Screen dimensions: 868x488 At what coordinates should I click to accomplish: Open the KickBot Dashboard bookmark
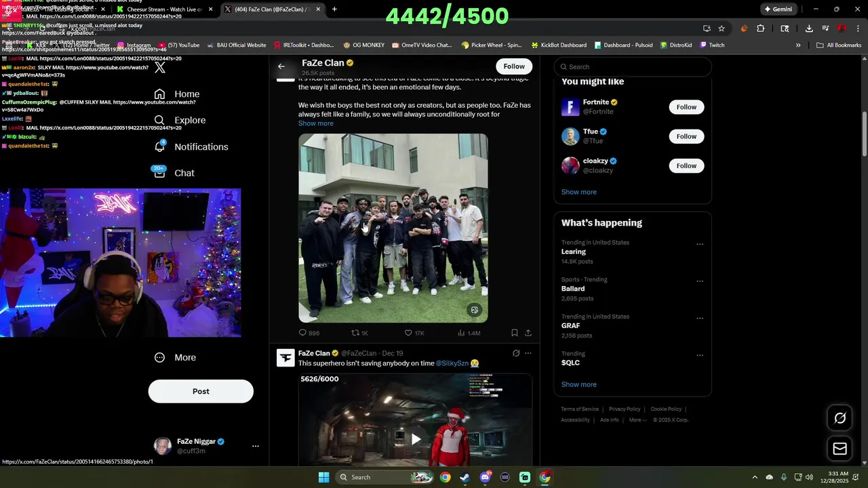(x=559, y=45)
